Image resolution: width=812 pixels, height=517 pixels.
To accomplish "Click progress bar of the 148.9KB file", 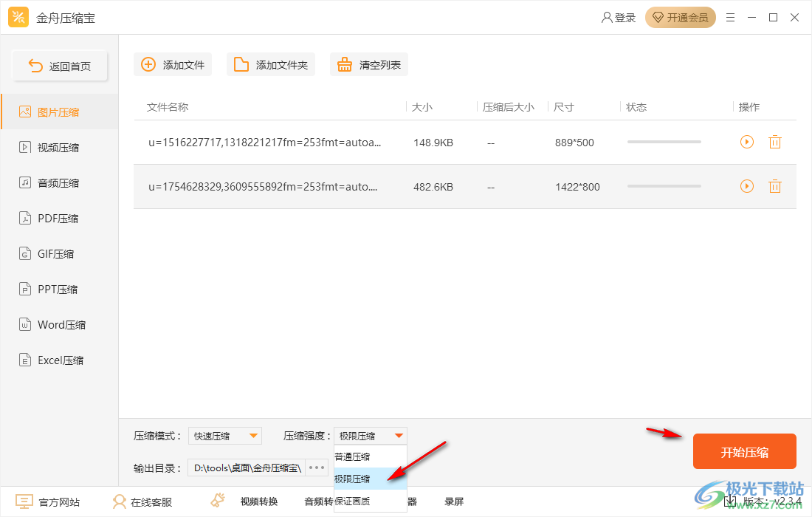I will [x=664, y=141].
